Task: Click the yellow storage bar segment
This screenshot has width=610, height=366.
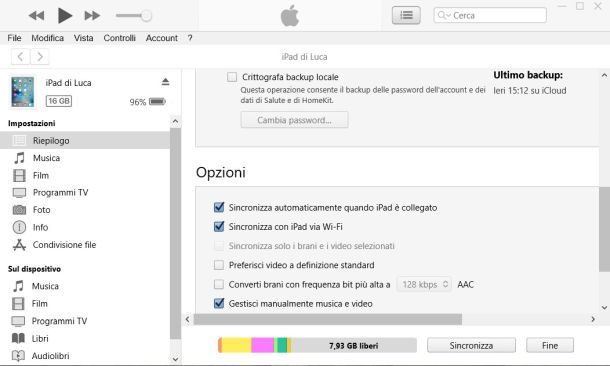Action: click(237, 345)
